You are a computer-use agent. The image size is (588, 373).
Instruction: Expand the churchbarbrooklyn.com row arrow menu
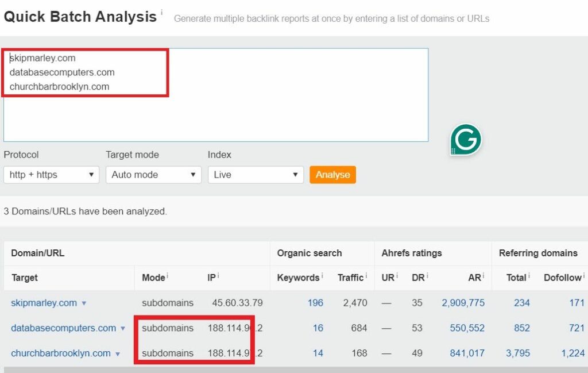click(x=118, y=353)
